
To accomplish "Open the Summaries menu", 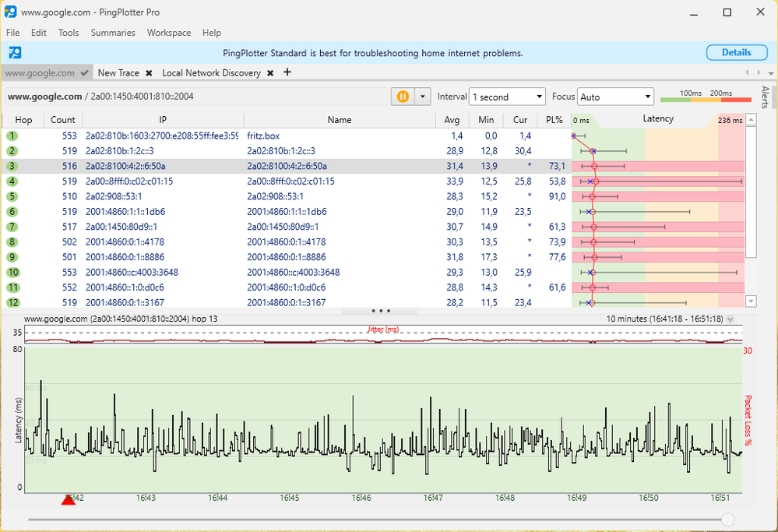I will click(x=113, y=33).
